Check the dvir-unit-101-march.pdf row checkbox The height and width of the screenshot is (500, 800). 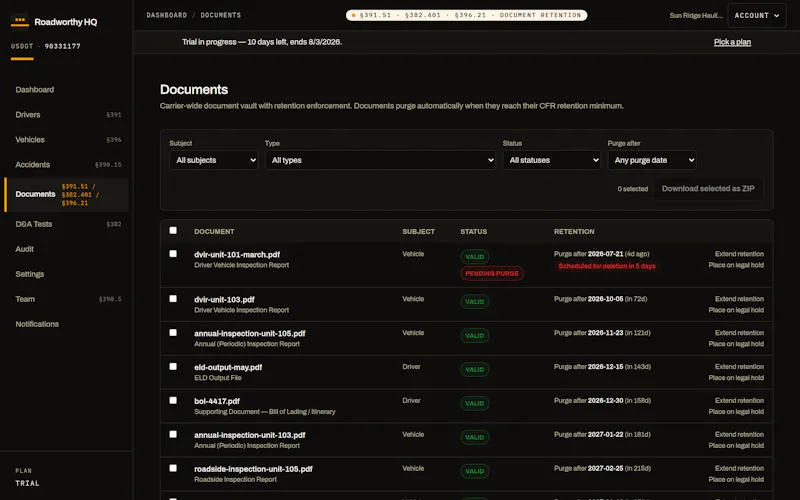173,254
